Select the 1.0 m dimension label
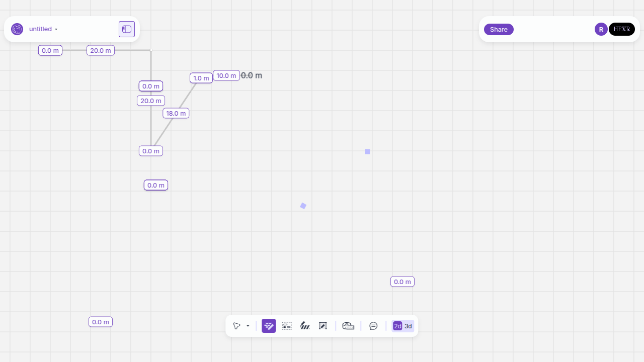The height and width of the screenshot is (362, 644). (201, 78)
